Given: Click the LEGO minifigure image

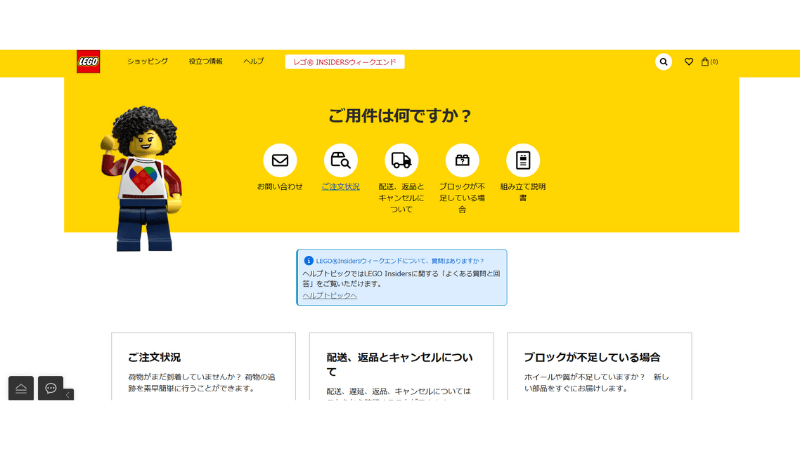Looking at the screenshot, I should click(x=141, y=178).
